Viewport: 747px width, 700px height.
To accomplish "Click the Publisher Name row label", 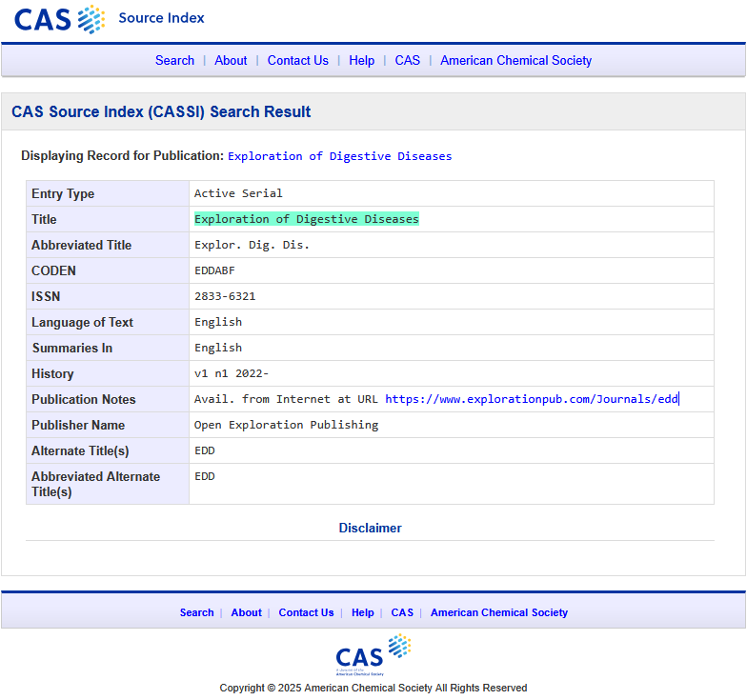I will [x=78, y=425].
